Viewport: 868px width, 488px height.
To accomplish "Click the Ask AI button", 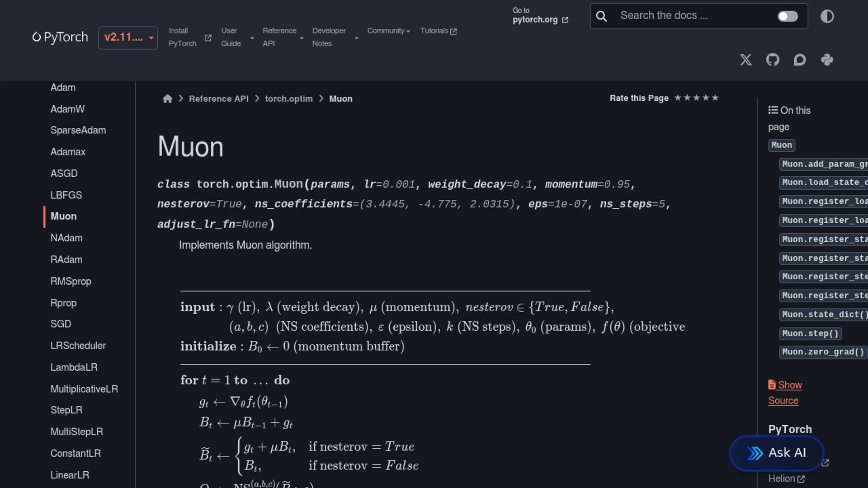I will point(776,453).
